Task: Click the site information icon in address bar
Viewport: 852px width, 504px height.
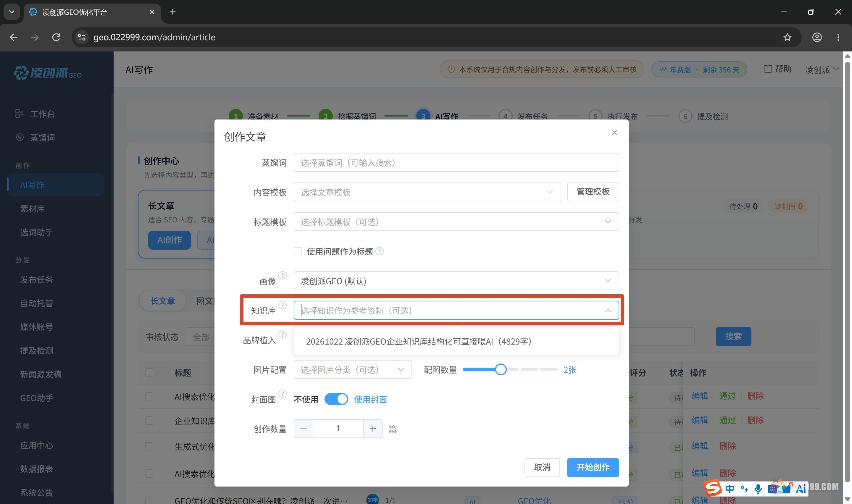Action: pyautogui.click(x=81, y=37)
